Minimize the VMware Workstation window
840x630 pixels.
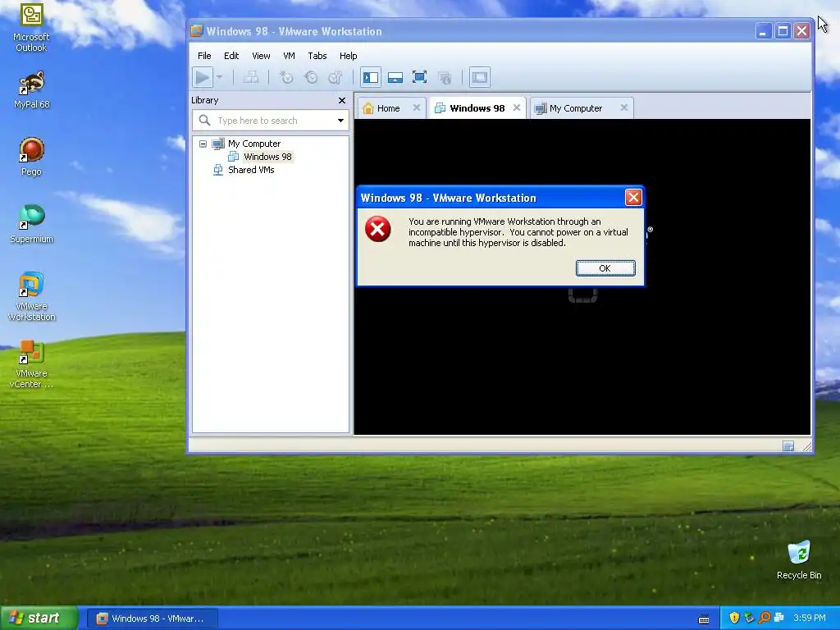coord(764,31)
